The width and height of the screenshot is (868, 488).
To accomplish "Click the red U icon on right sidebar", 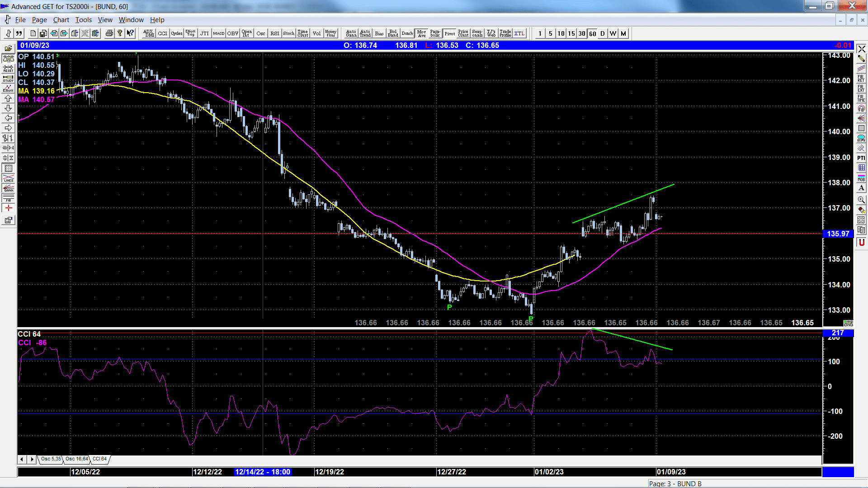I will (x=861, y=243).
